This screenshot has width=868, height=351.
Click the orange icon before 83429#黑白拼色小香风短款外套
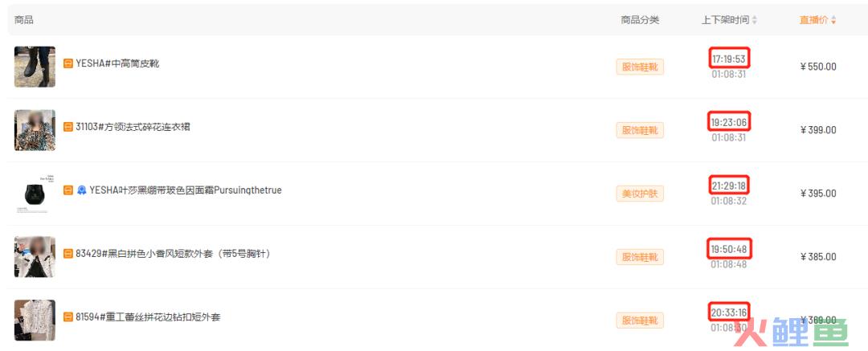(68, 254)
